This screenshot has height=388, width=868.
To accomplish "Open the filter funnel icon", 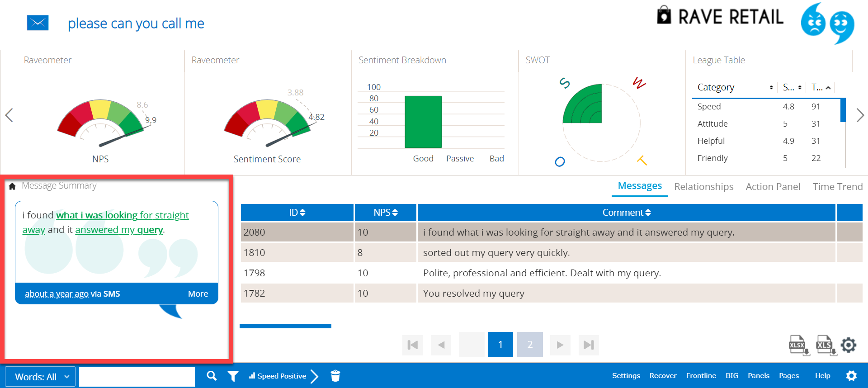I will (233, 376).
